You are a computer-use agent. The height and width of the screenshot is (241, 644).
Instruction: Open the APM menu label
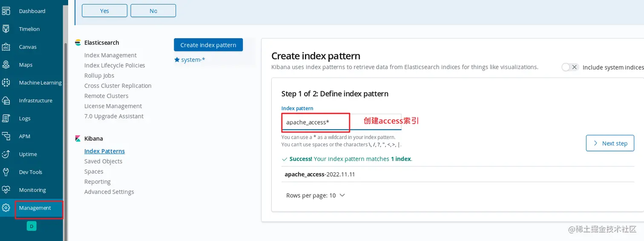(x=25, y=136)
